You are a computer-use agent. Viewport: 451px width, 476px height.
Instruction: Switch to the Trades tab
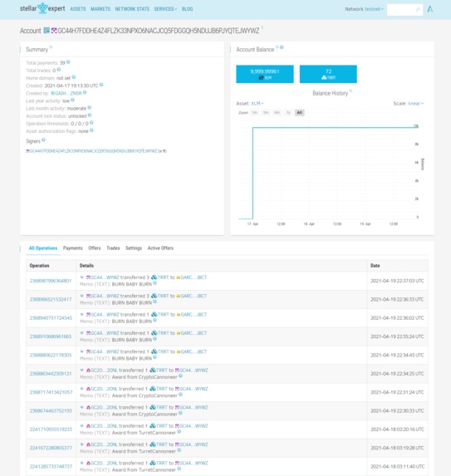click(113, 248)
